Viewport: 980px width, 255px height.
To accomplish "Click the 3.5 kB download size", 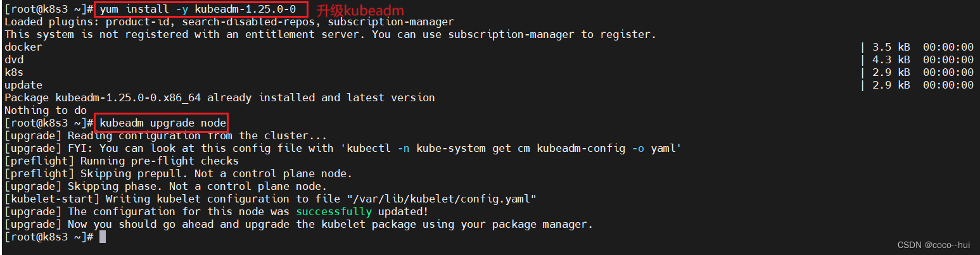I will point(891,47).
